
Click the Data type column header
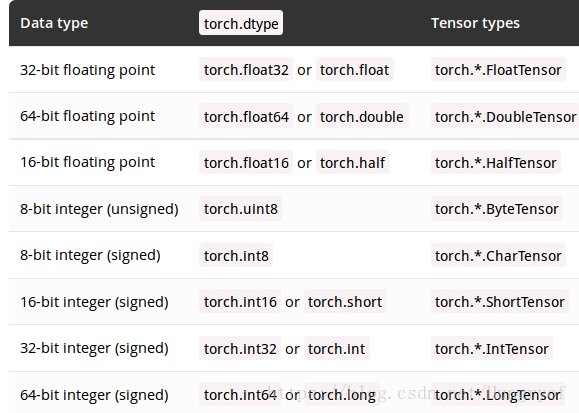(54, 23)
